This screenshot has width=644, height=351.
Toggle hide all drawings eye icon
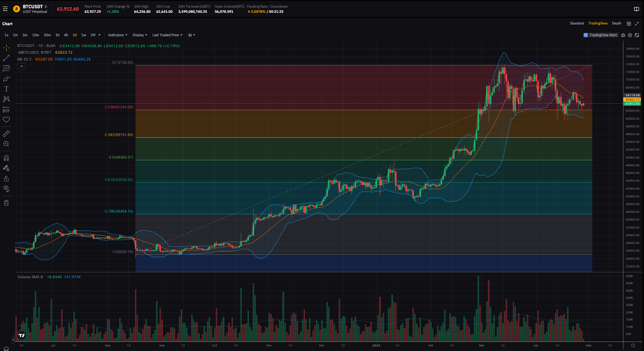(6, 189)
